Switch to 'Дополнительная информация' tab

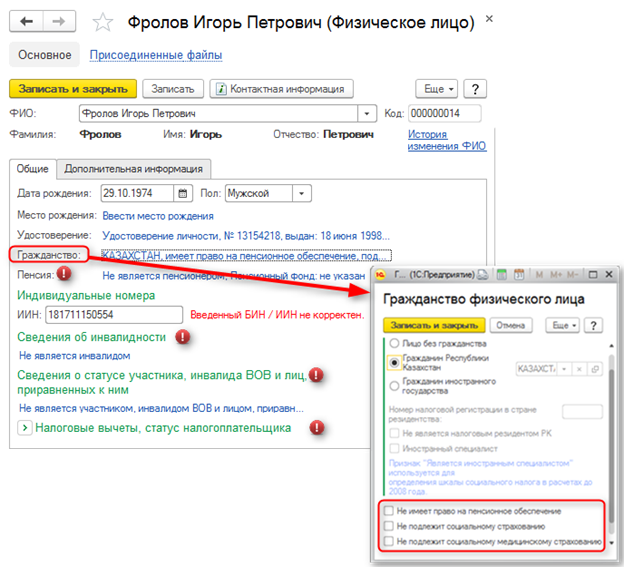[x=135, y=169]
